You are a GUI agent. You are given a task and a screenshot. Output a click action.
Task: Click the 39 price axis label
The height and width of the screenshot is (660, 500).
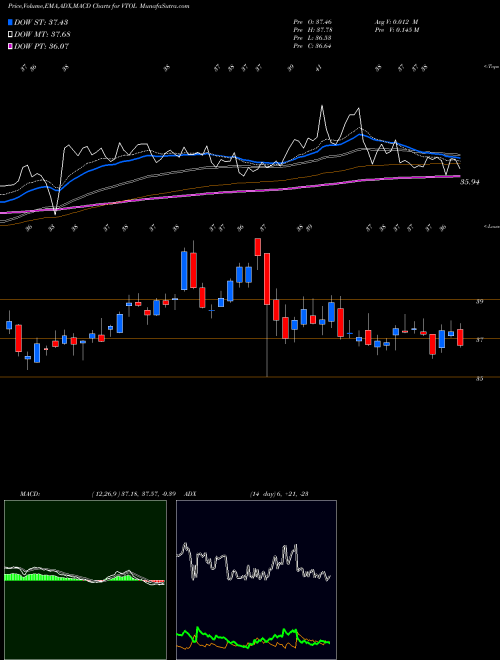479,301
